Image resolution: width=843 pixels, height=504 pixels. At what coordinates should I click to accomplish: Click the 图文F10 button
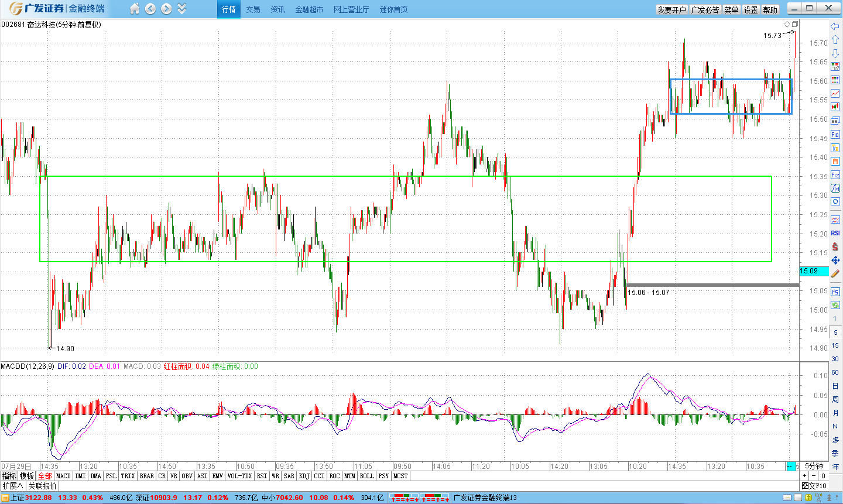[814, 486]
